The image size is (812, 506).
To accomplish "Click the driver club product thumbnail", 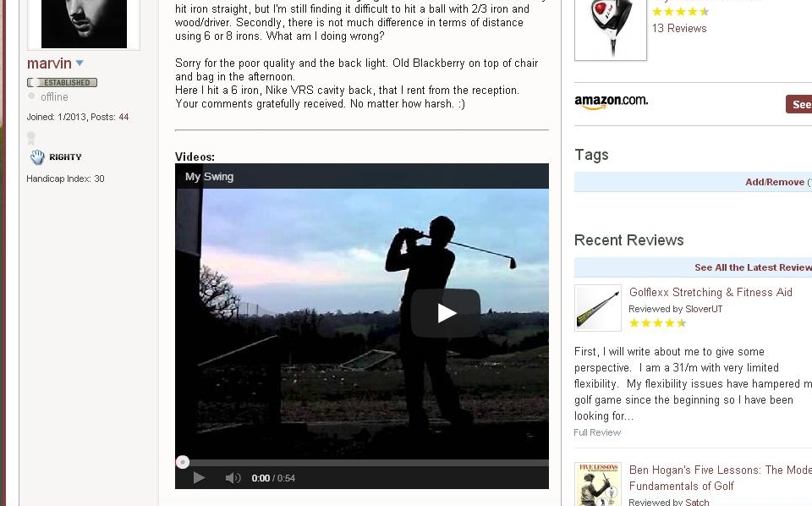I will pos(611,30).
